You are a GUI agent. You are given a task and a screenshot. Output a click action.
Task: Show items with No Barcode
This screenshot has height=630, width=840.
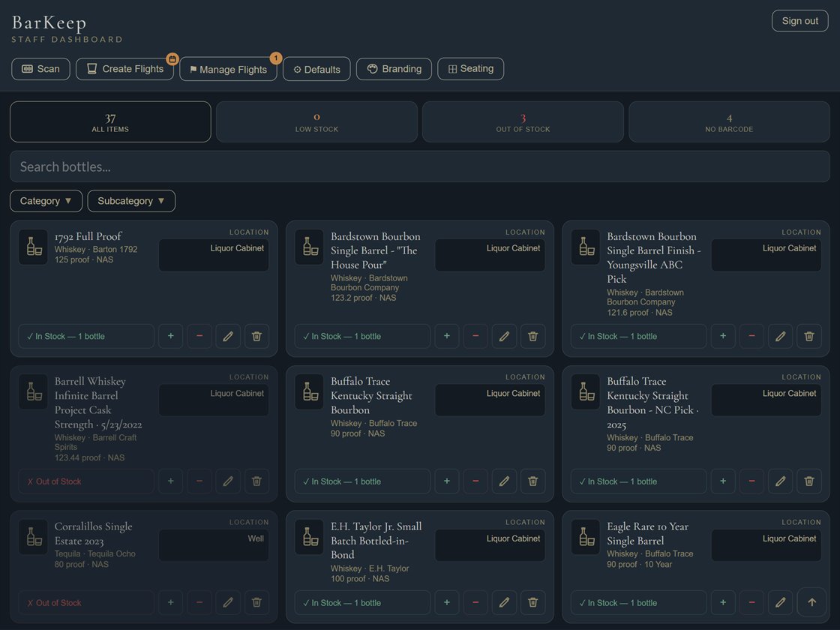point(729,122)
